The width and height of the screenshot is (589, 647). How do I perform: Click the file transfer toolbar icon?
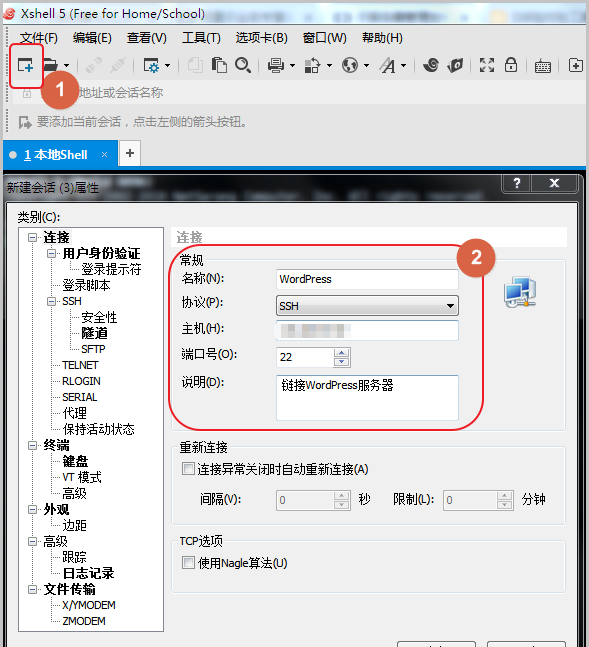click(312, 65)
